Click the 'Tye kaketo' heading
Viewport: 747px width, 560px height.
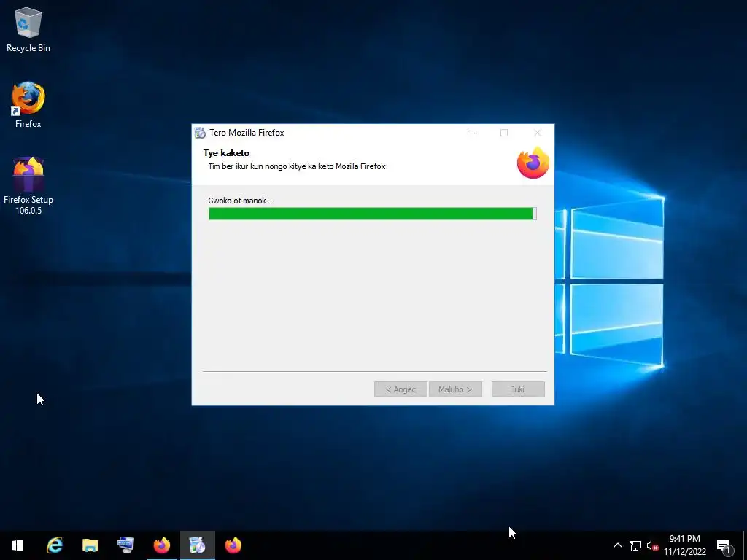point(226,153)
